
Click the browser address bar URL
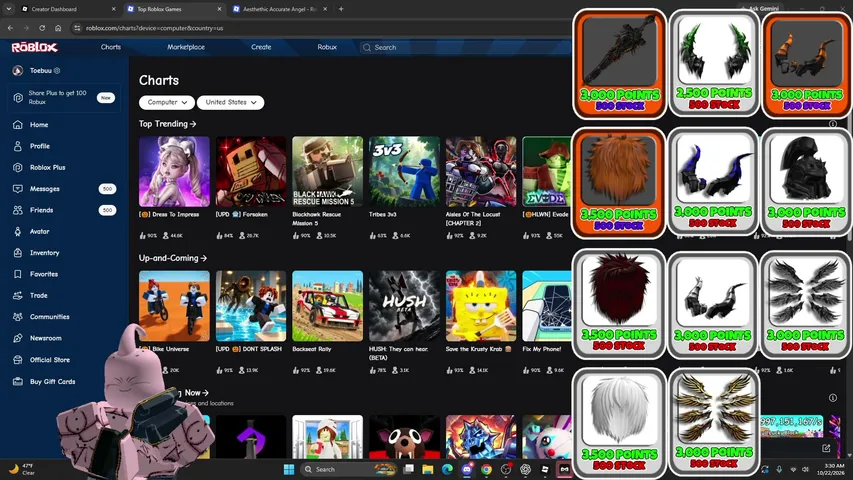point(154,28)
